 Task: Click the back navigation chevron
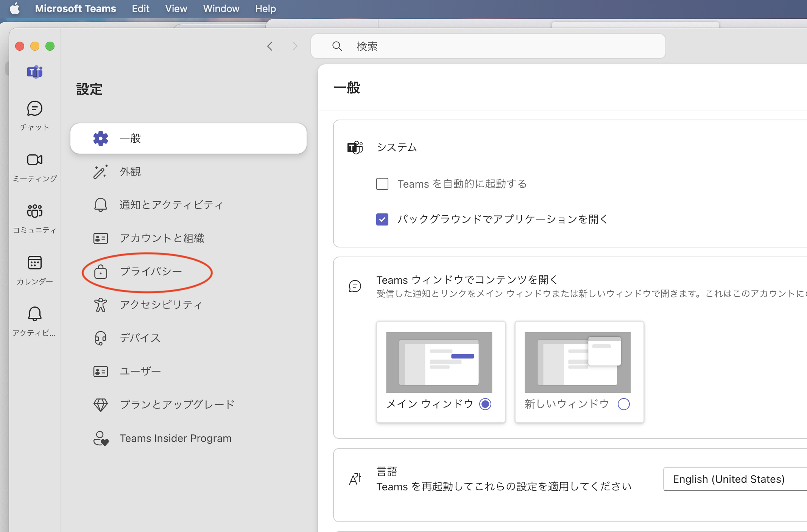(270, 46)
